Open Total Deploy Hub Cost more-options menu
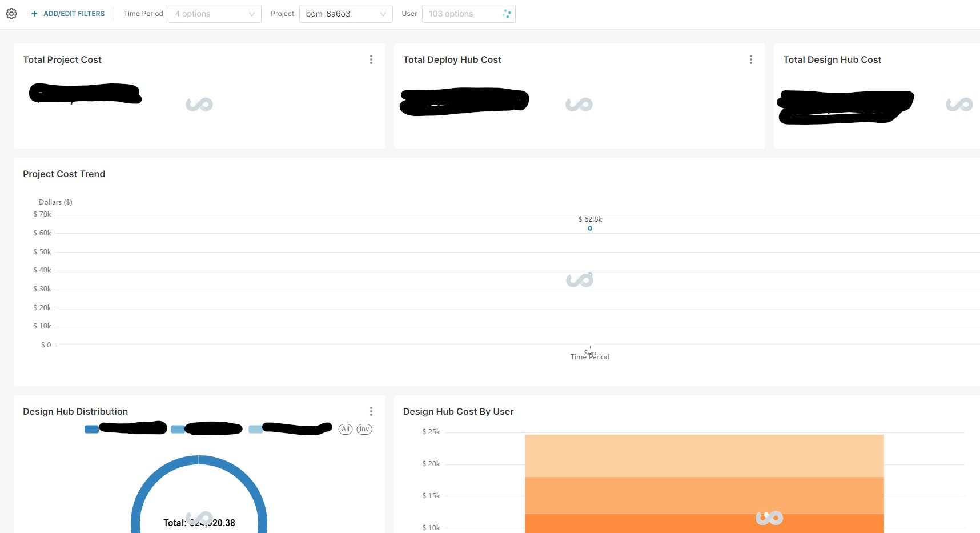 pos(751,59)
